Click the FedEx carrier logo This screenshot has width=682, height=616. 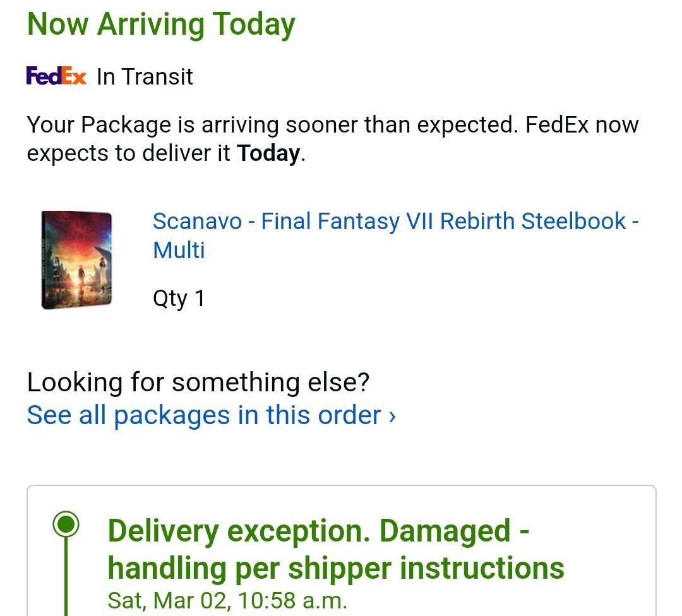click(56, 76)
